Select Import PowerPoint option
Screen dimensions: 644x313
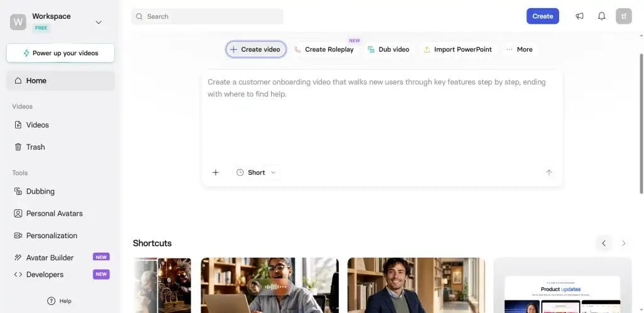(x=458, y=49)
